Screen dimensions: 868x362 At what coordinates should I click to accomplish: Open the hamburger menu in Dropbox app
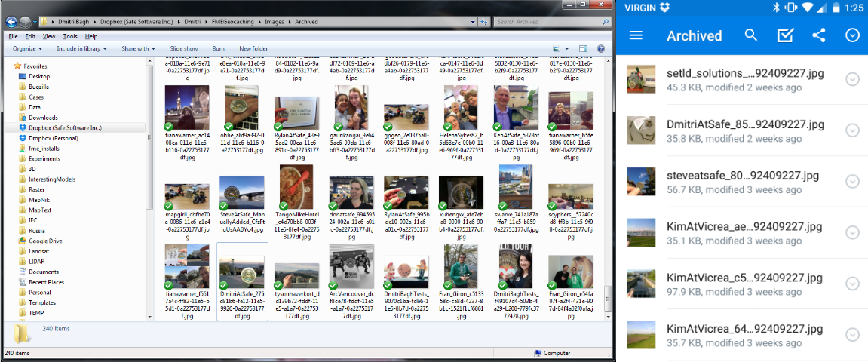636,35
